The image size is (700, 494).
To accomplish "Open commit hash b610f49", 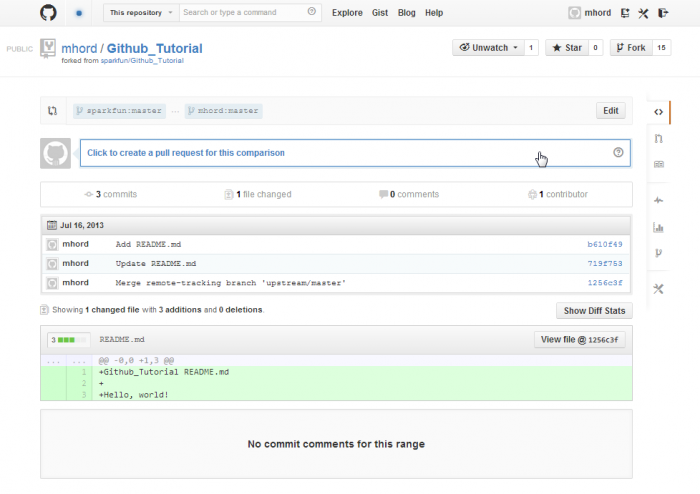I will 604,245.
